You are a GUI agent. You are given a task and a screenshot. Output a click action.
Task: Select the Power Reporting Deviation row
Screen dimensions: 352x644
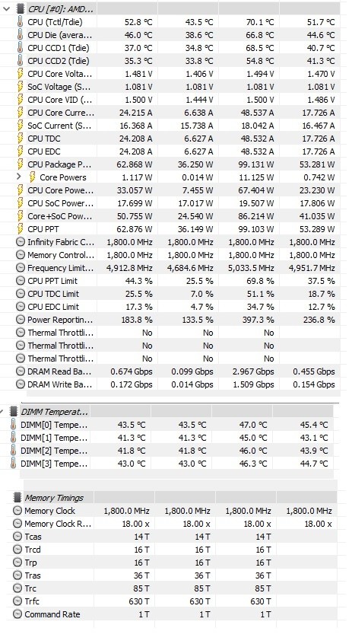[x=178, y=320]
